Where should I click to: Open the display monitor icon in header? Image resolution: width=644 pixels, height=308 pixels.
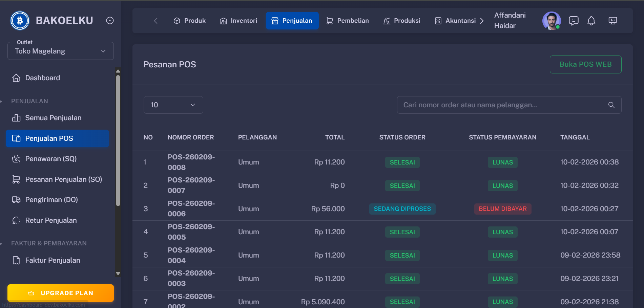coord(612,21)
